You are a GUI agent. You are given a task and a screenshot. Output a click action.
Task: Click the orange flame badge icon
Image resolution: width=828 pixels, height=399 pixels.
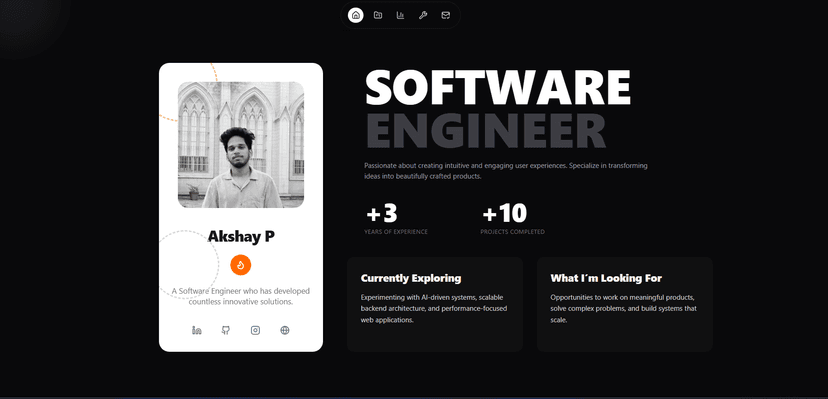coord(241,265)
